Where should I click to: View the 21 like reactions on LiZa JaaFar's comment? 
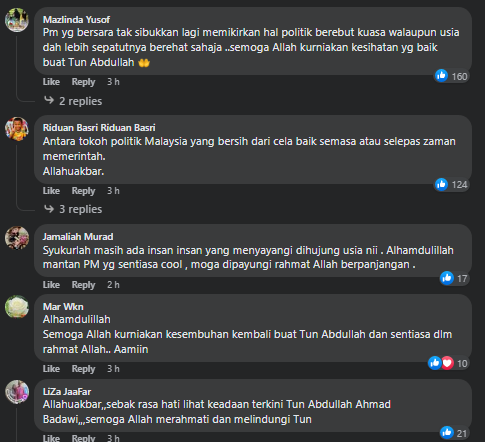454,433
